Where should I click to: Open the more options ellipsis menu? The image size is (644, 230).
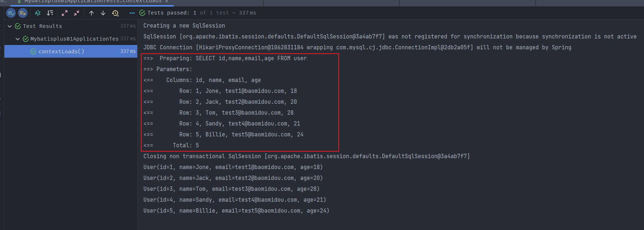click(132, 13)
